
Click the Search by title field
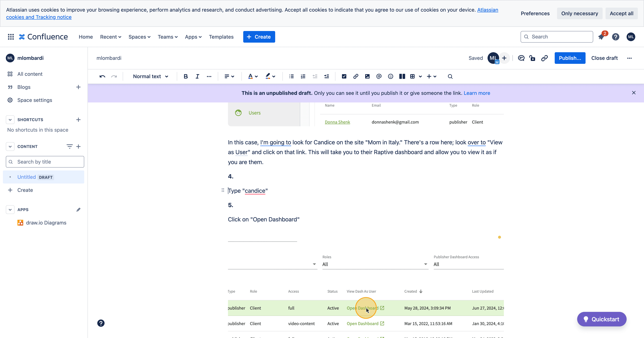click(45, 162)
